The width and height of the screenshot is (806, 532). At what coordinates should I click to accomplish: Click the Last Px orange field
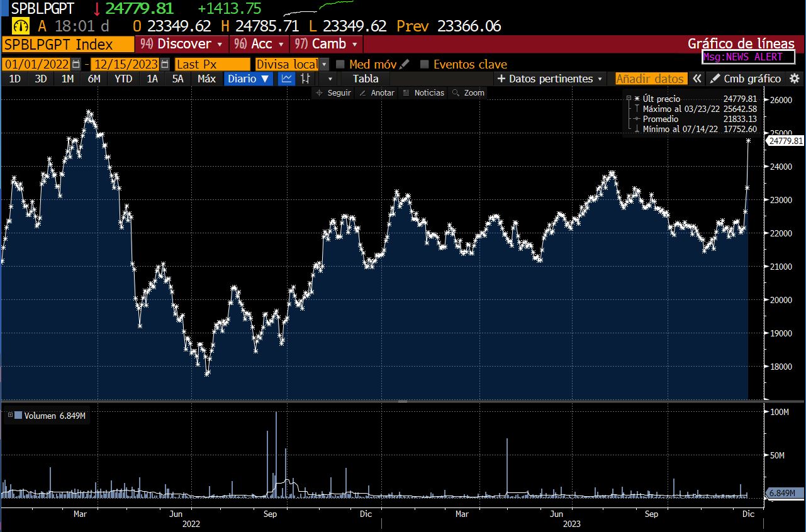[212, 64]
